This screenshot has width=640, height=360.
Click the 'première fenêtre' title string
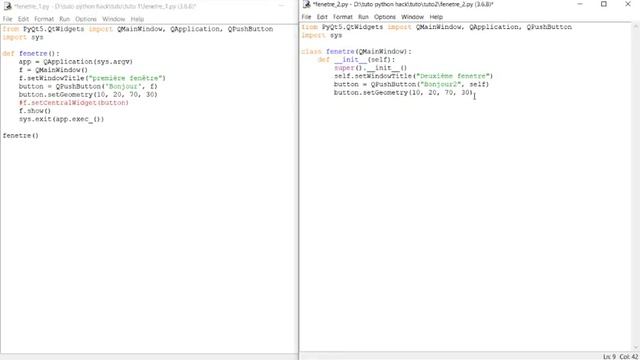tap(127, 78)
